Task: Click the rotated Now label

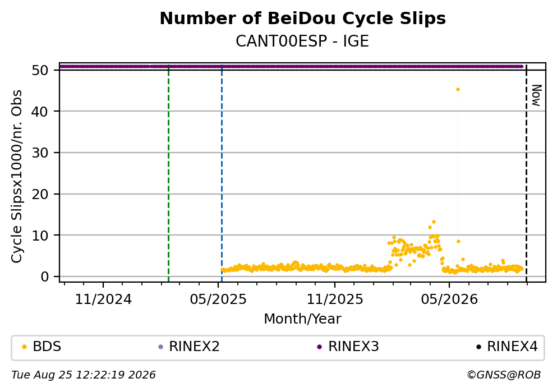Action: coord(536,95)
